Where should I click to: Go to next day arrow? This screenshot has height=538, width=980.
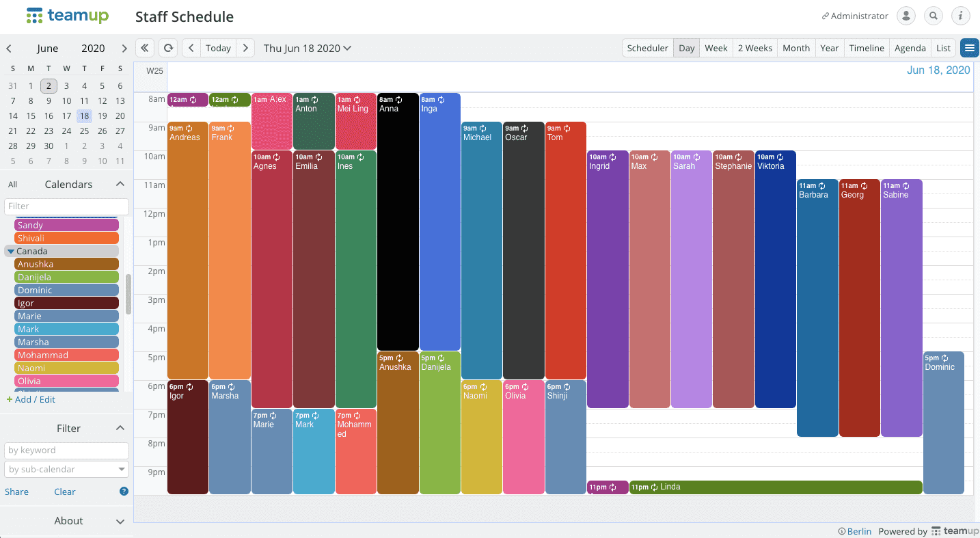(246, 48)
